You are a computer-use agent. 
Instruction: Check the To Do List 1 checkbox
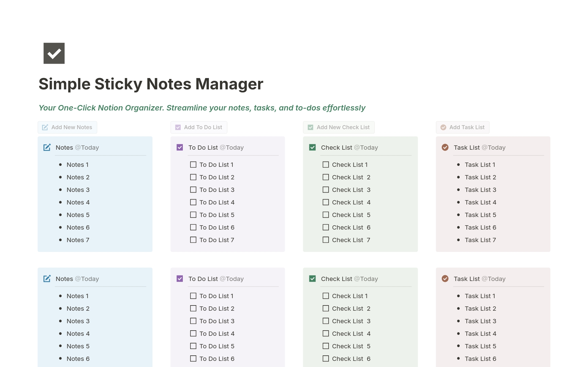point(193,164)
